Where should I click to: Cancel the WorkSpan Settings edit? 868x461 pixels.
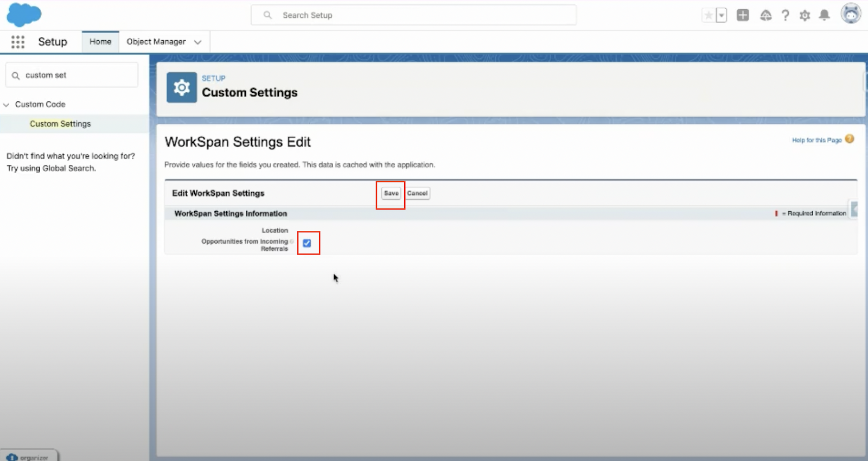tap(417, 193)
